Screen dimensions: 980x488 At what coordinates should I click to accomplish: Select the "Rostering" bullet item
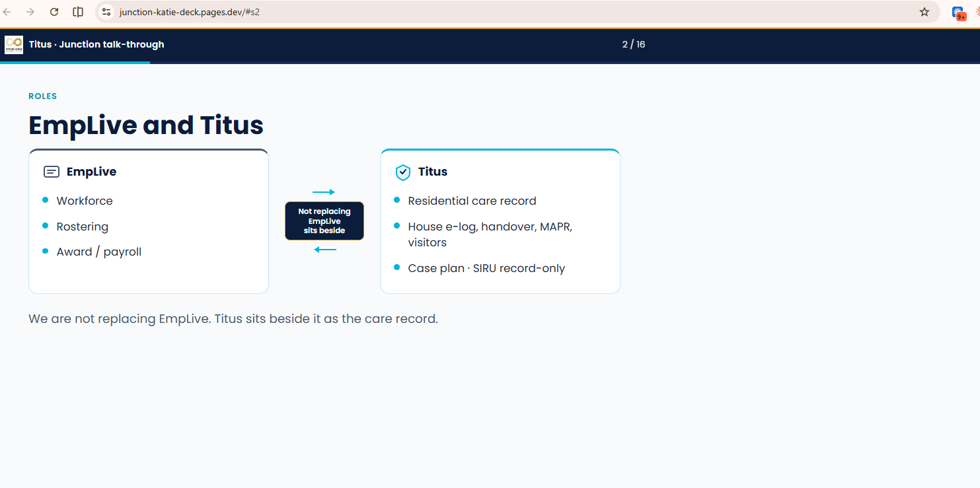tap(83, 227)
